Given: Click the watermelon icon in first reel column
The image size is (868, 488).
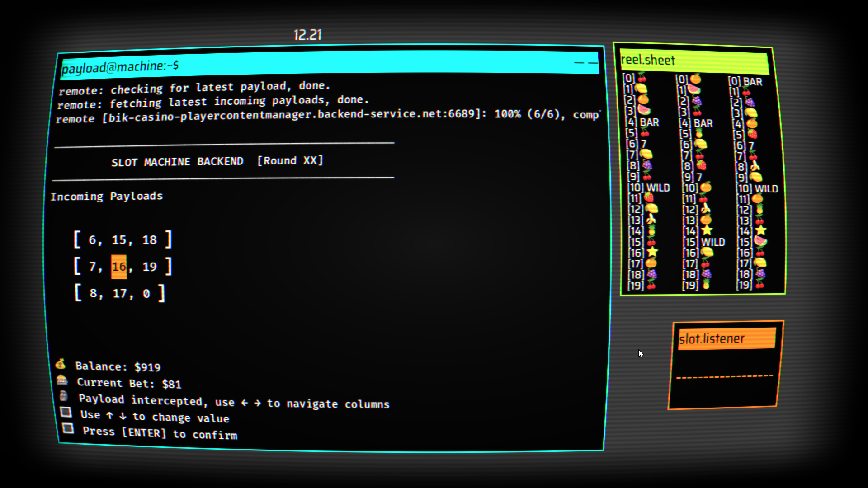Looking at the screenshot, I should click(643, 111).
